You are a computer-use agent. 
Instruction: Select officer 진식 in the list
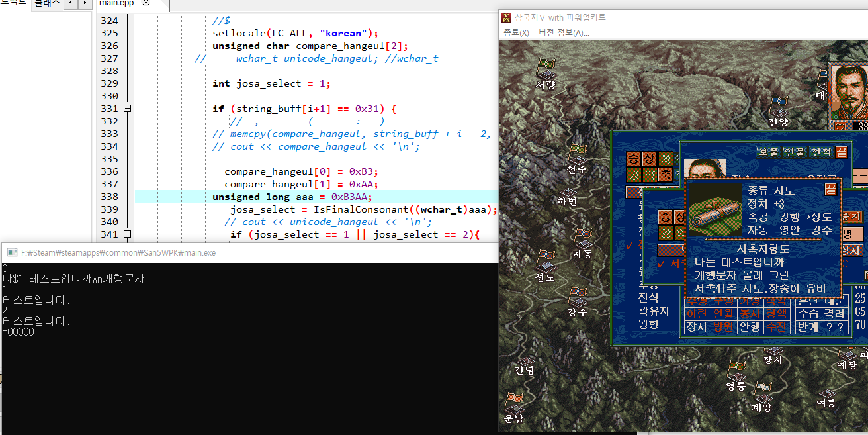click(648, 298)
